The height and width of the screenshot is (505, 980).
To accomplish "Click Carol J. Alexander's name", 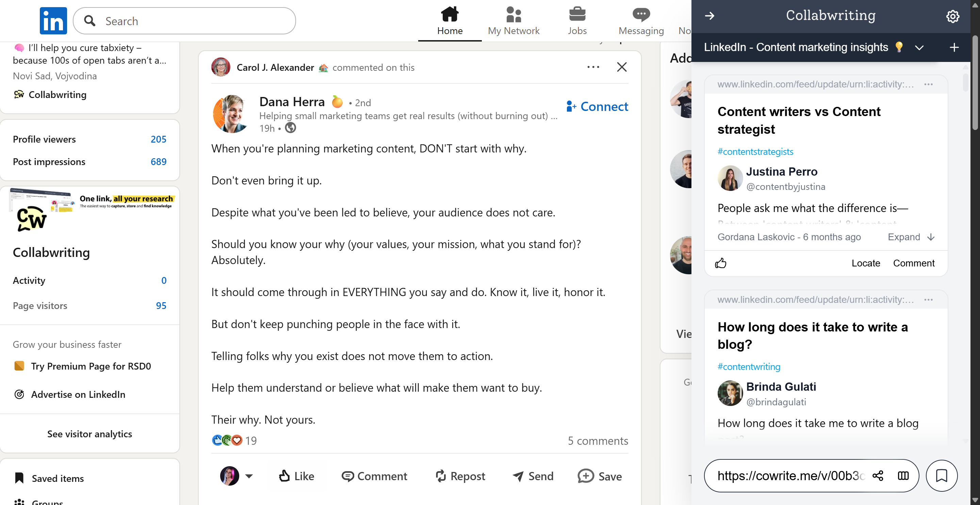I will click(x=275, y=68).
